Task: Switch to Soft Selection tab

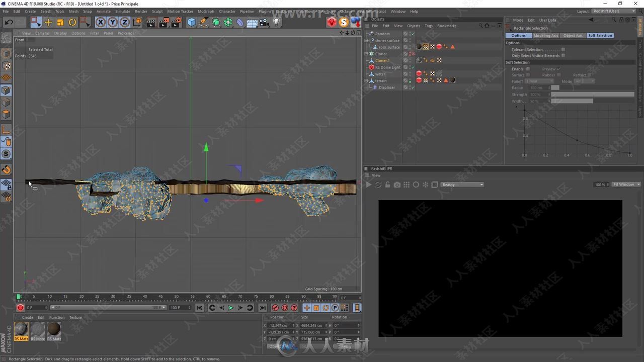Action: pos(600,36)
